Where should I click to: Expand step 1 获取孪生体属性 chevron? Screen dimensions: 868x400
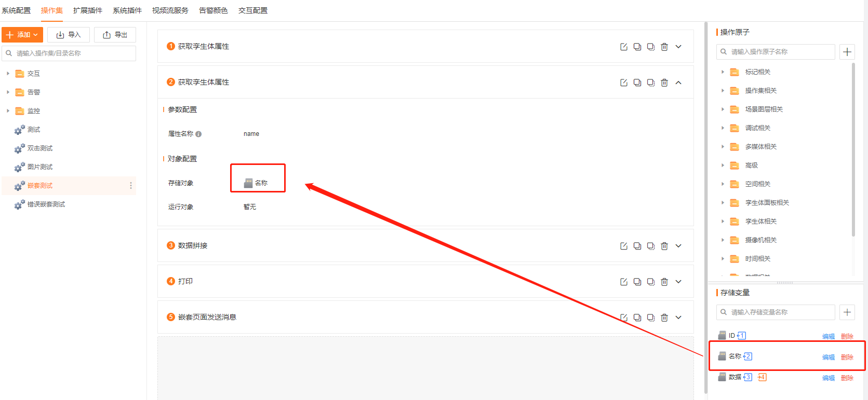point(678,47)
